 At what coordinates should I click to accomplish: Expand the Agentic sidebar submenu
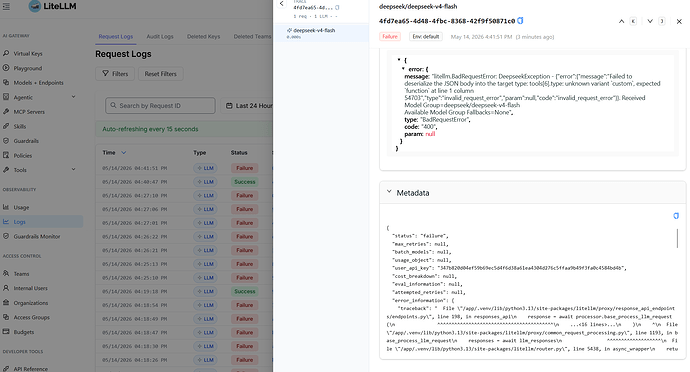(73, 97)
